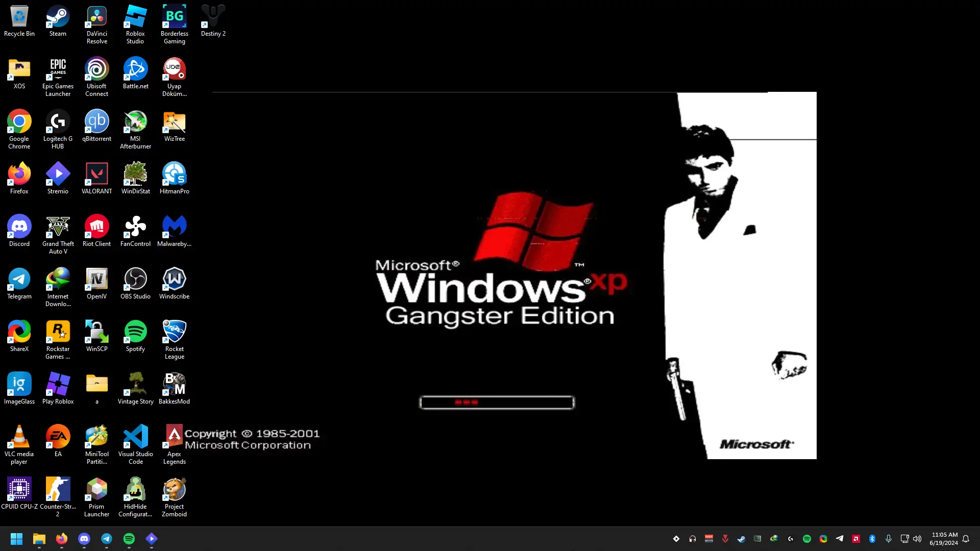Click the folder named 'a' on desktop

(97, 389)
